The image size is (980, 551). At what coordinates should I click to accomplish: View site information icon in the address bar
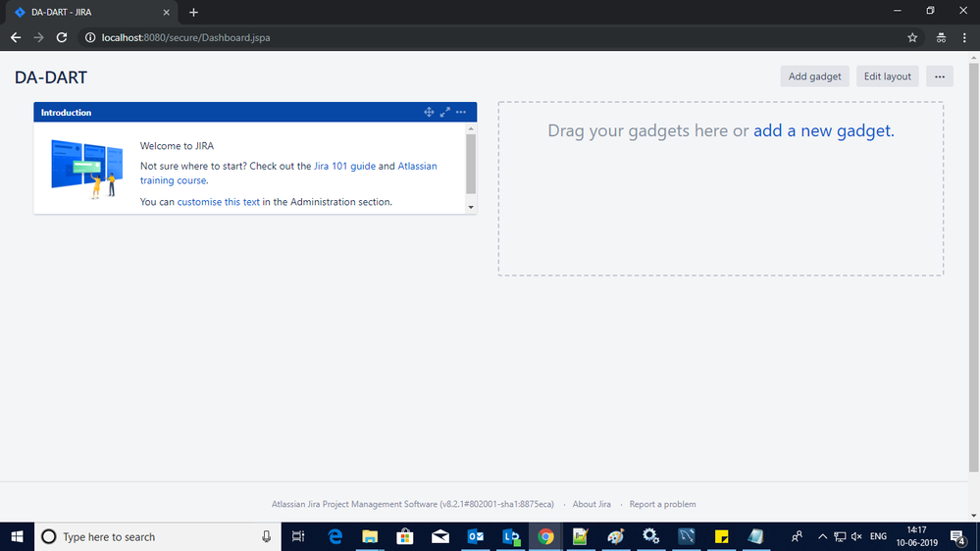point(90,37)
